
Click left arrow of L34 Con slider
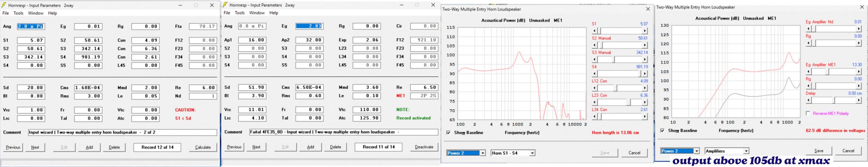tap(594, 116)
